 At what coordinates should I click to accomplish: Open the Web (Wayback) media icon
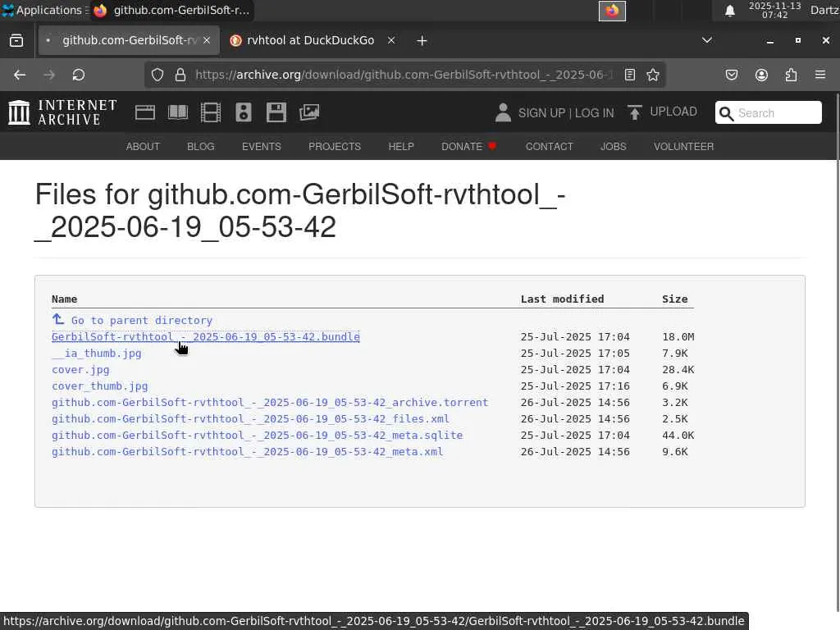[x=144, y=112]
